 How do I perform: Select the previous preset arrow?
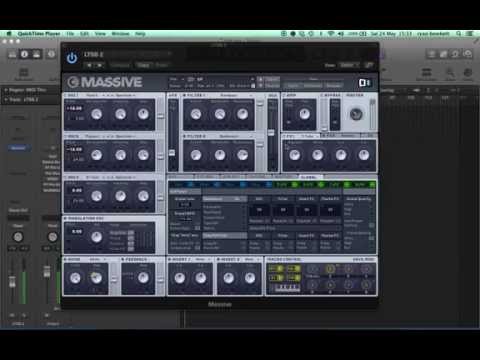point(89,65)
